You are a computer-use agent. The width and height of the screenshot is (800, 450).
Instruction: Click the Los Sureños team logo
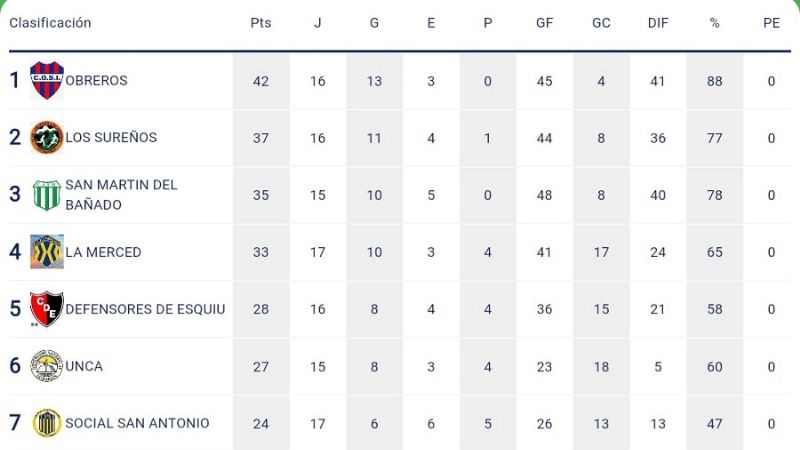tap(47, 137)
